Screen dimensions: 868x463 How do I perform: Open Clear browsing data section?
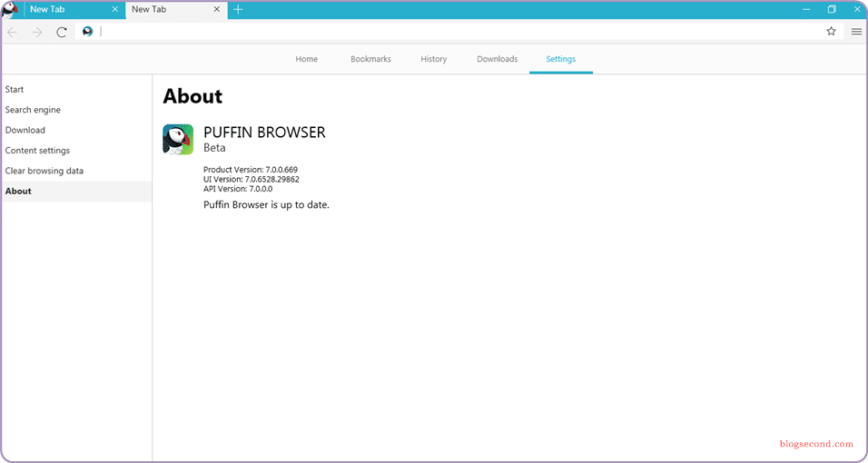(x=77, y=171)
